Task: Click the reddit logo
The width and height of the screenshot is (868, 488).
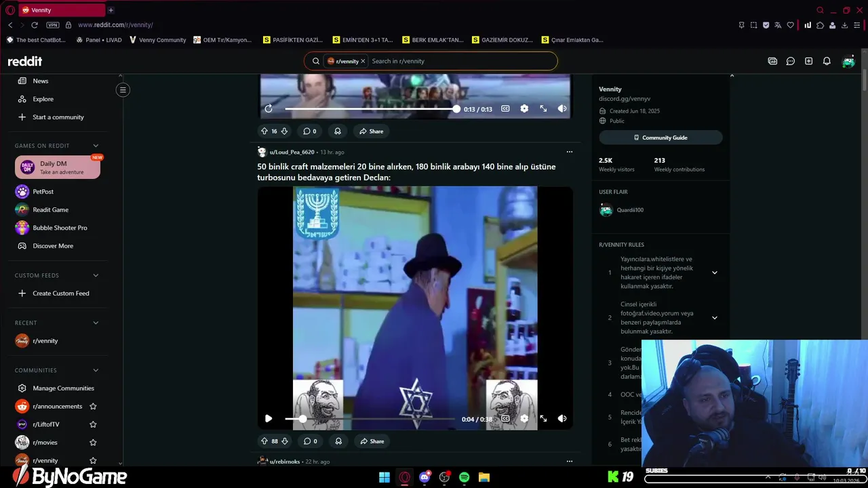Action: click(x=25, y=61)
